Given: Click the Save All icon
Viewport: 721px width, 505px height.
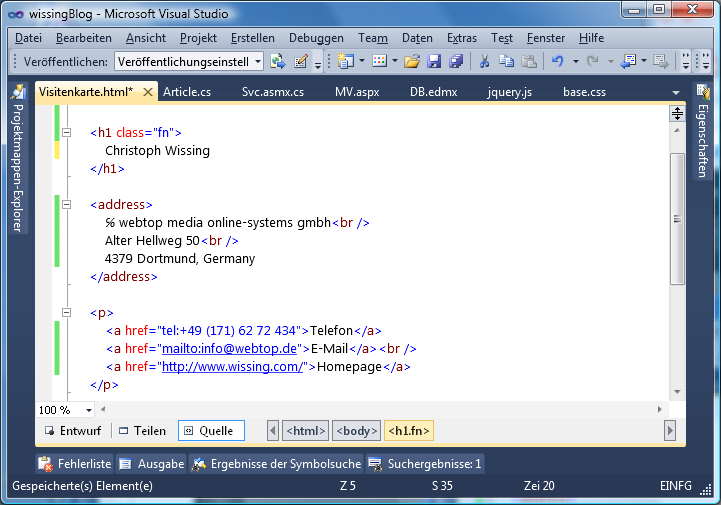Looking at the screenshot, I should pos(456,61).
